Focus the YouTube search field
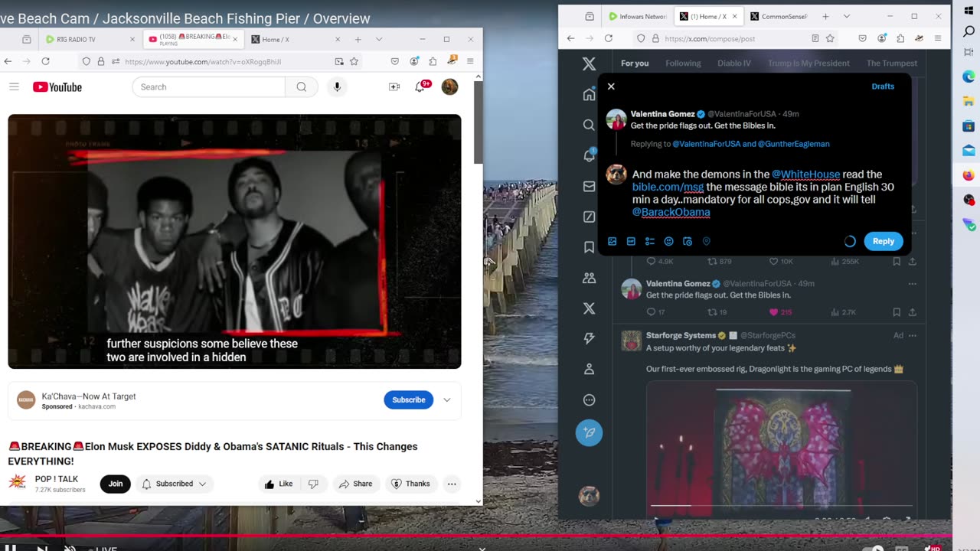The width and height of the screenshot is (980, 551). [x=209, y=87]
